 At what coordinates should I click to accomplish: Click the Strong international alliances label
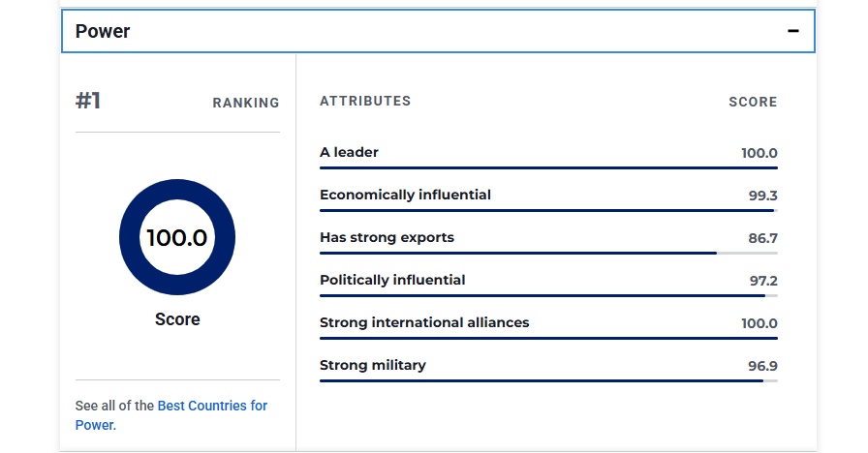tap(424, 322)
